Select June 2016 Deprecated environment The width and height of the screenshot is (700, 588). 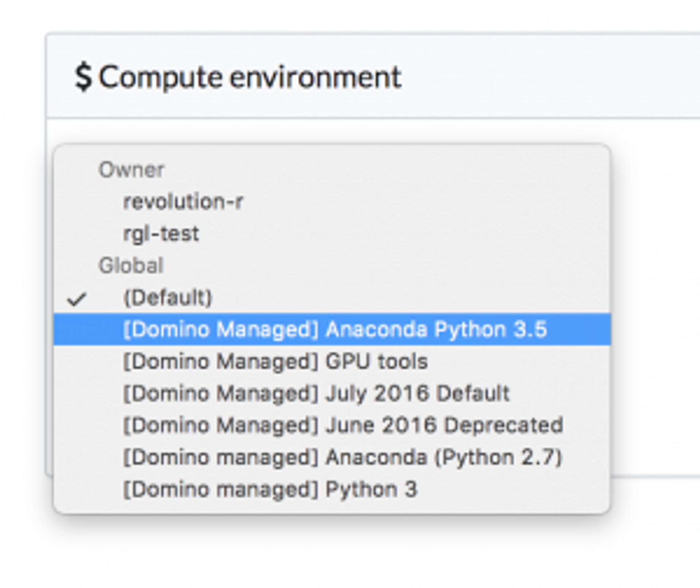[343, 425]
